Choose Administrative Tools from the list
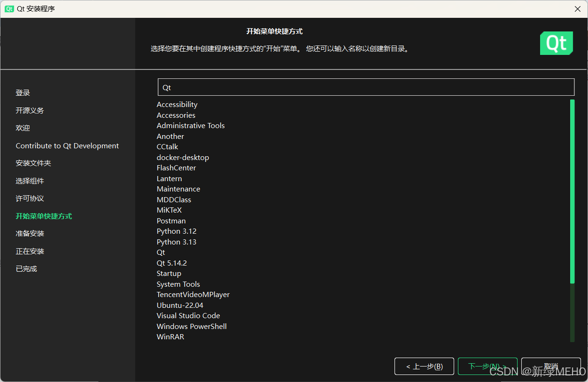 (x=191, y=126)
